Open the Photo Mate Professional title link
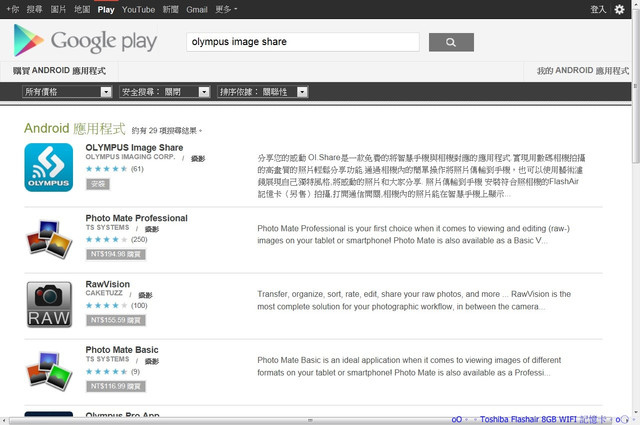Viewport: 640px width, 425px height. coord(136,218)
